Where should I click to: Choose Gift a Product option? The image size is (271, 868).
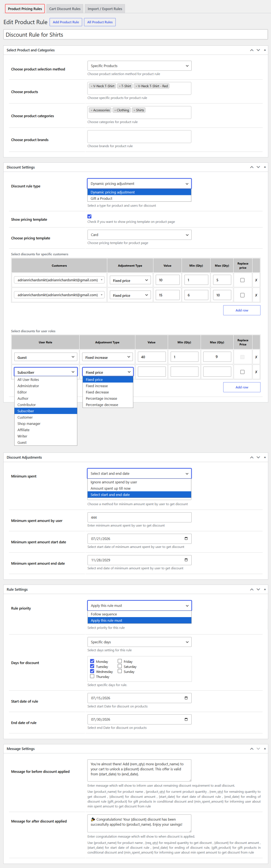pos(139,198)
